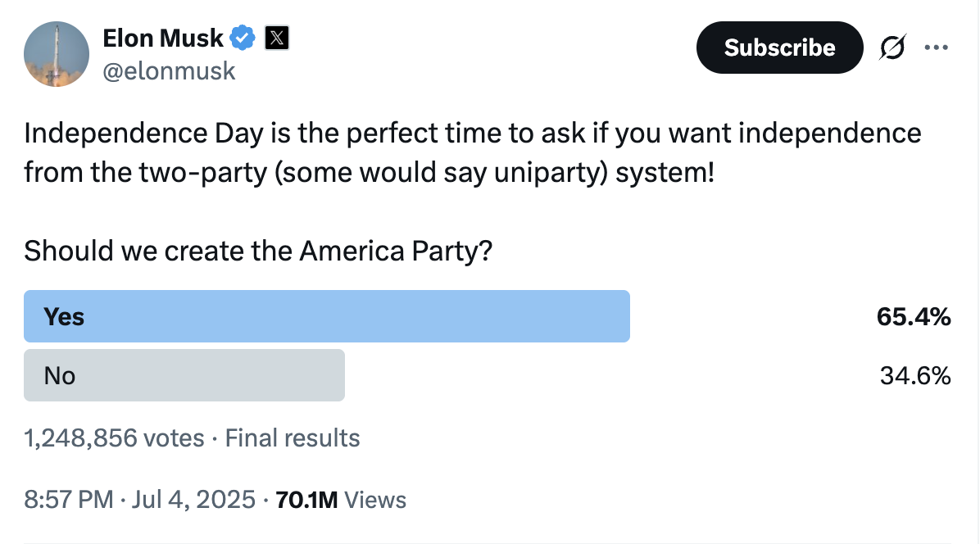The image size is (980, 544).
Task: Click the 70.1M Views counter
Action: pos(341,500)
